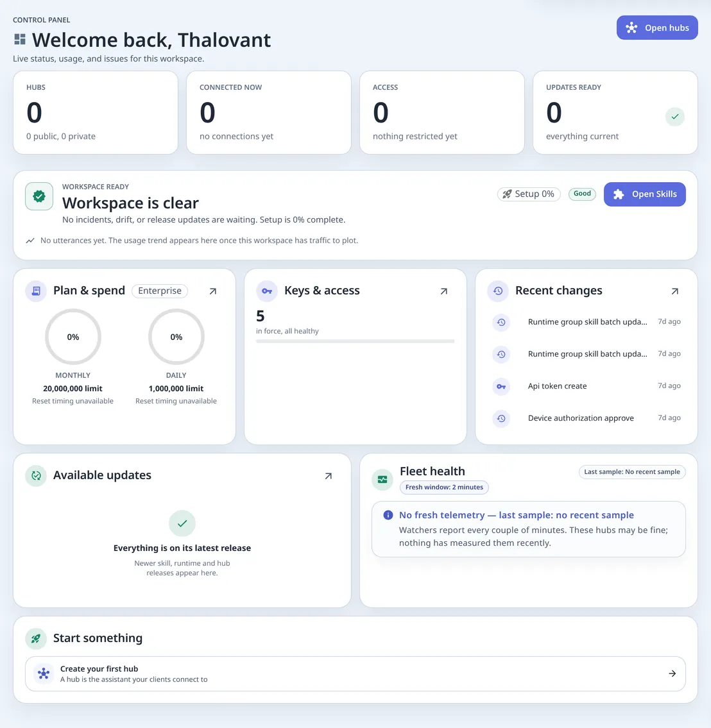Click the Last sample: No recent sample chip
The width and height of the screenshot is (711, 728).
632,471
